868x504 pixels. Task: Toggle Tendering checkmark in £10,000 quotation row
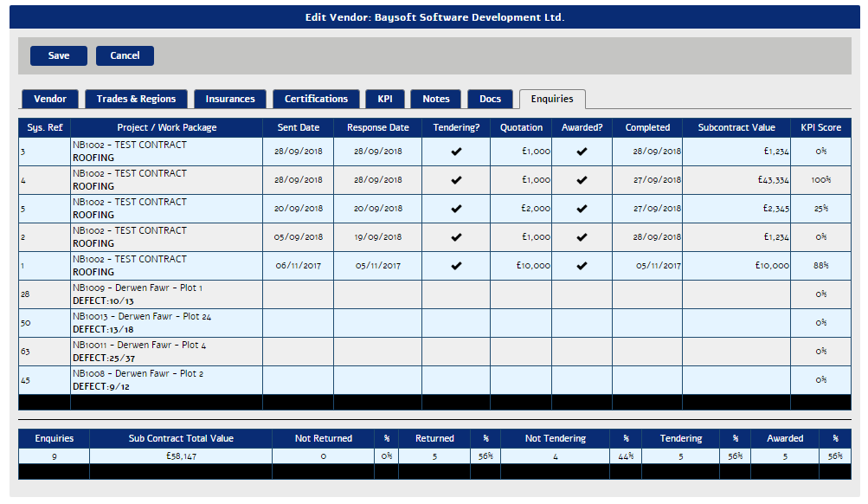point(456,266)
